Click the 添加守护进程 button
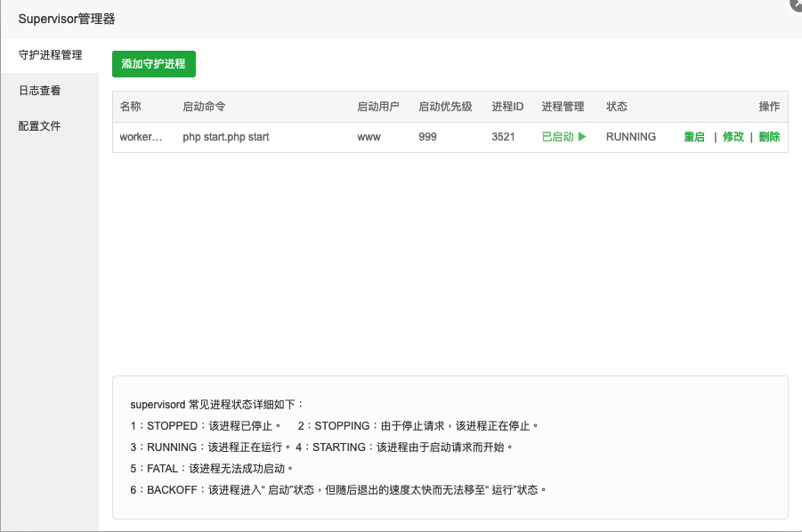The image size is (802, 532). point(153,64)
